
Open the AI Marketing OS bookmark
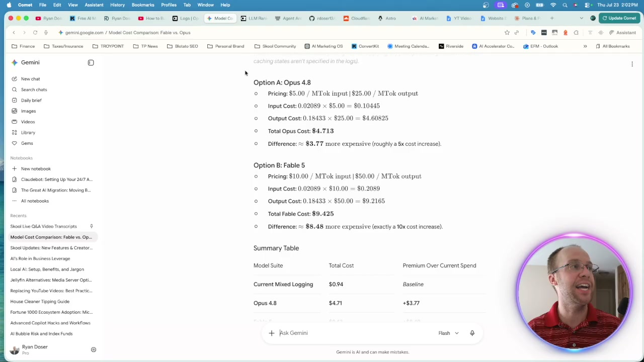point(324,46)
